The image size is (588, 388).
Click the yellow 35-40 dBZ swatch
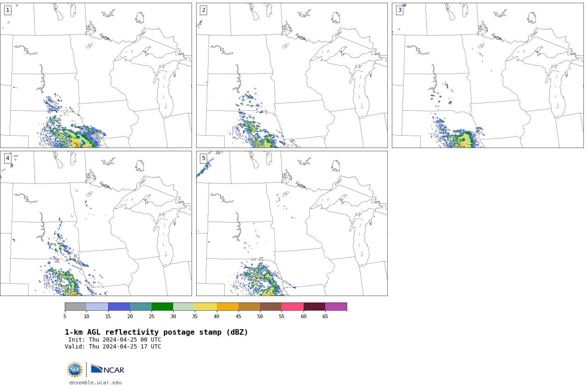point(206,307)
